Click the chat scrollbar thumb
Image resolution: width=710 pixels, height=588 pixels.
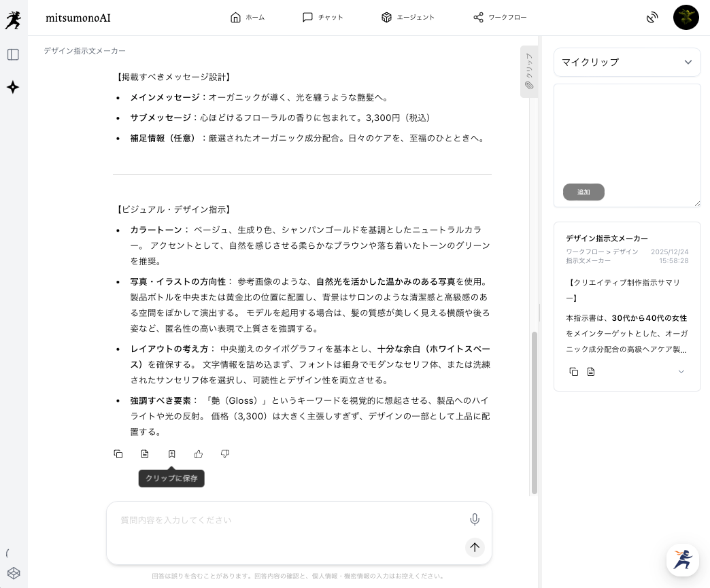(x=534, y=412)
